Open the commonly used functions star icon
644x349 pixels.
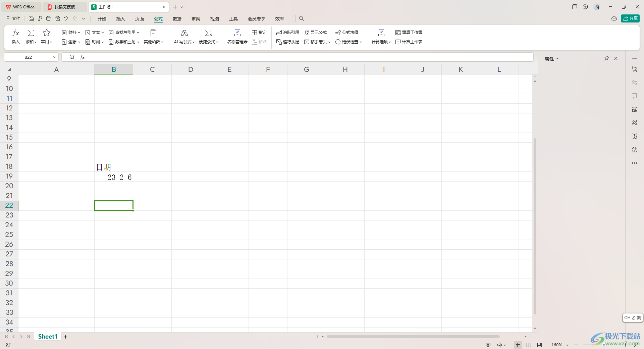(47, 33)
